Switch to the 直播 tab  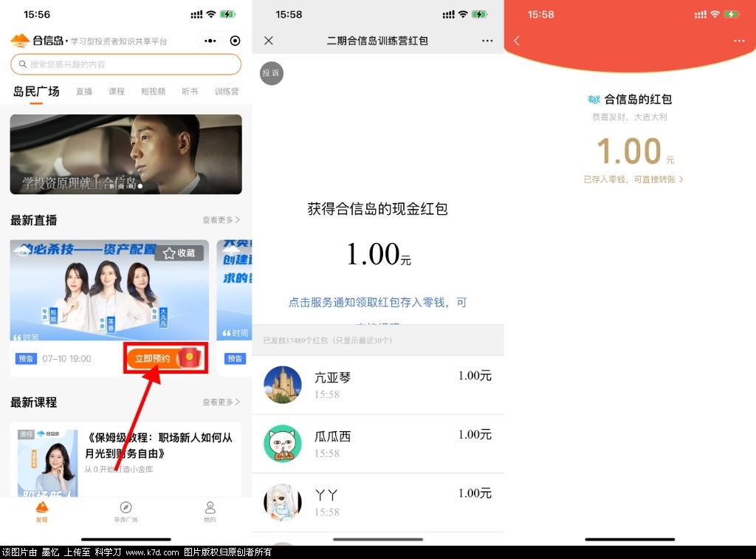pyautogui.click(x=84, y=92)
